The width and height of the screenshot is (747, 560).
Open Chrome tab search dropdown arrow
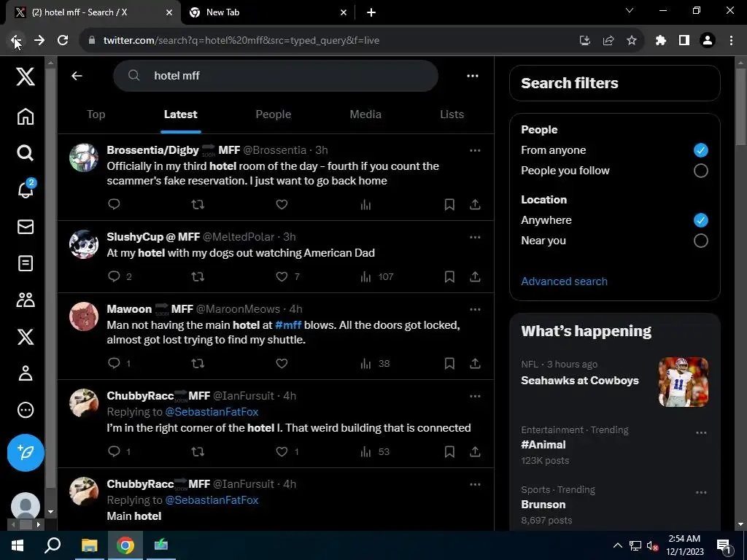point(630,10)
